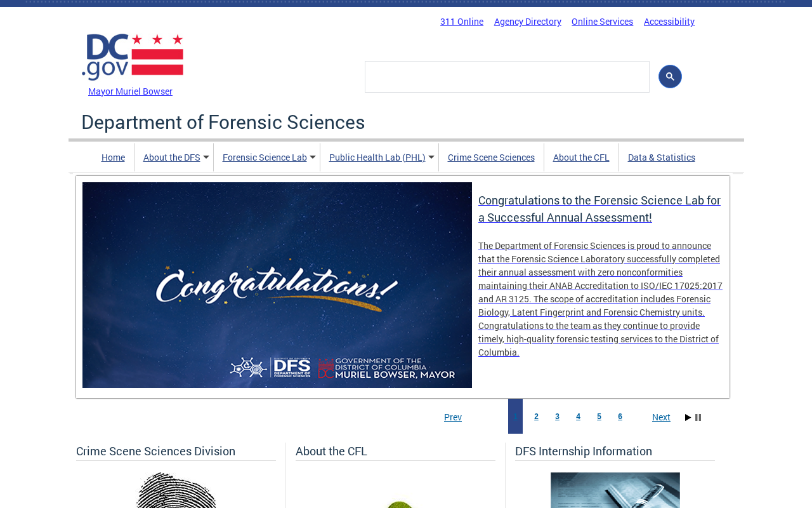Go to the previous slide with Prev
Viewport: 812px width, 508px height.
coord(453,417)
